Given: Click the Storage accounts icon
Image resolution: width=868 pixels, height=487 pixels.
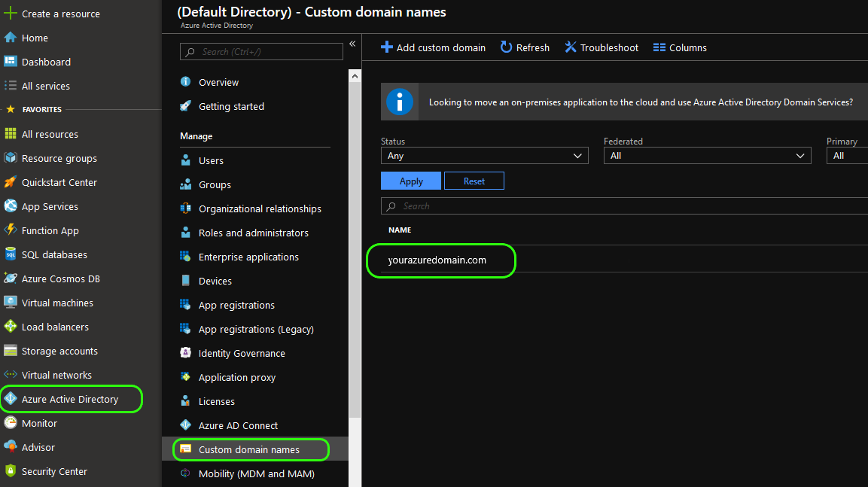Looking at the screenshot, I should (x=10, y=350).
